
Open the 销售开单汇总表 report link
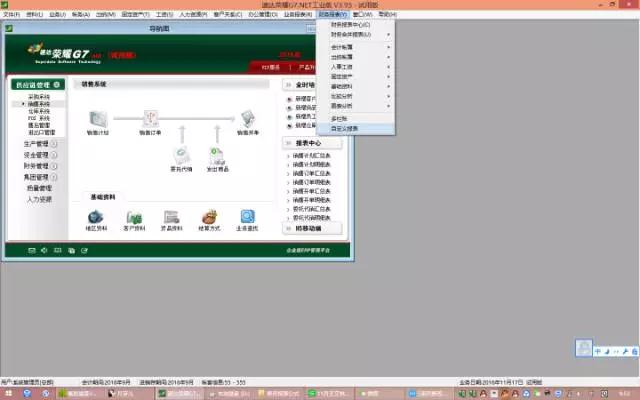311,191
